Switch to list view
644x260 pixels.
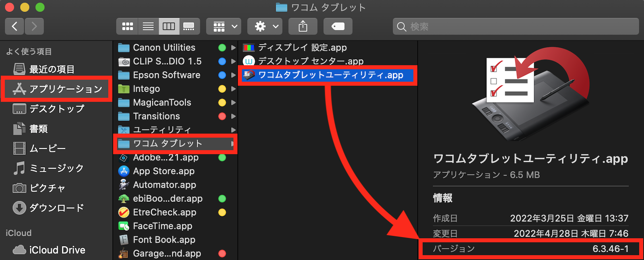(x=148, y=27)
